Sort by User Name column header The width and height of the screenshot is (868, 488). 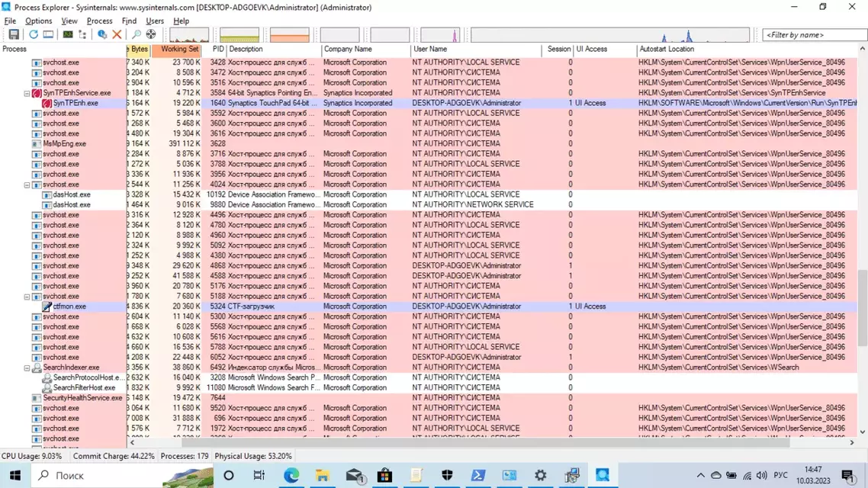(x=477, y=50)
